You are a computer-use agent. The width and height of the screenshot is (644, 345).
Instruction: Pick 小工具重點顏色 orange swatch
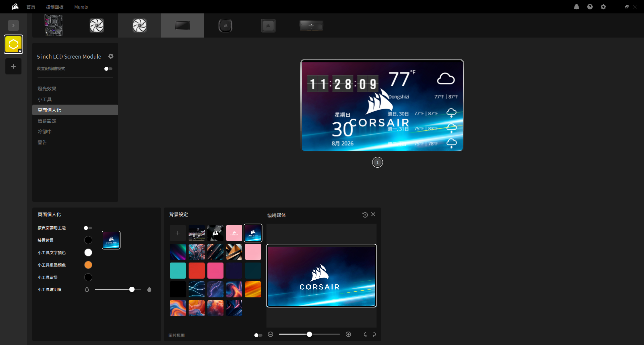click(88, 265)
